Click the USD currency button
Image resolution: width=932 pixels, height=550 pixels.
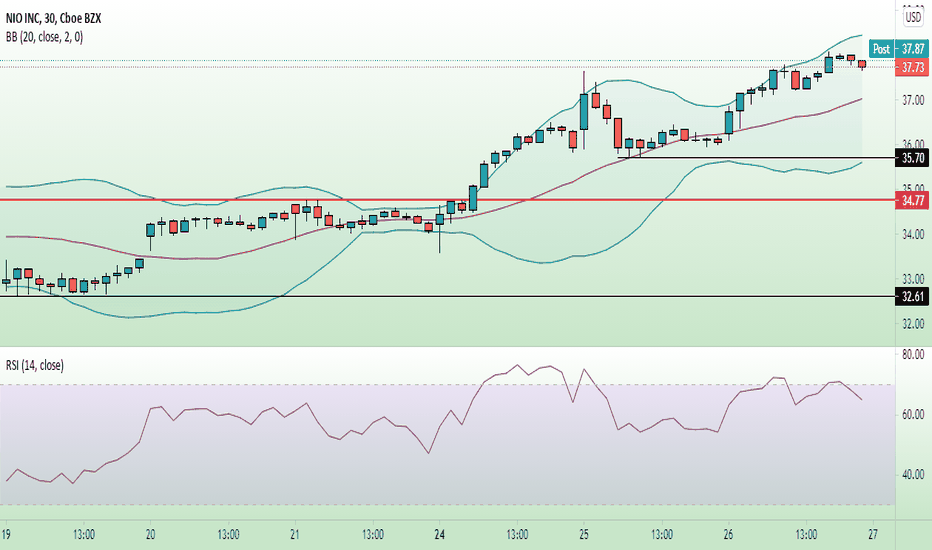(x=914, y=17)
